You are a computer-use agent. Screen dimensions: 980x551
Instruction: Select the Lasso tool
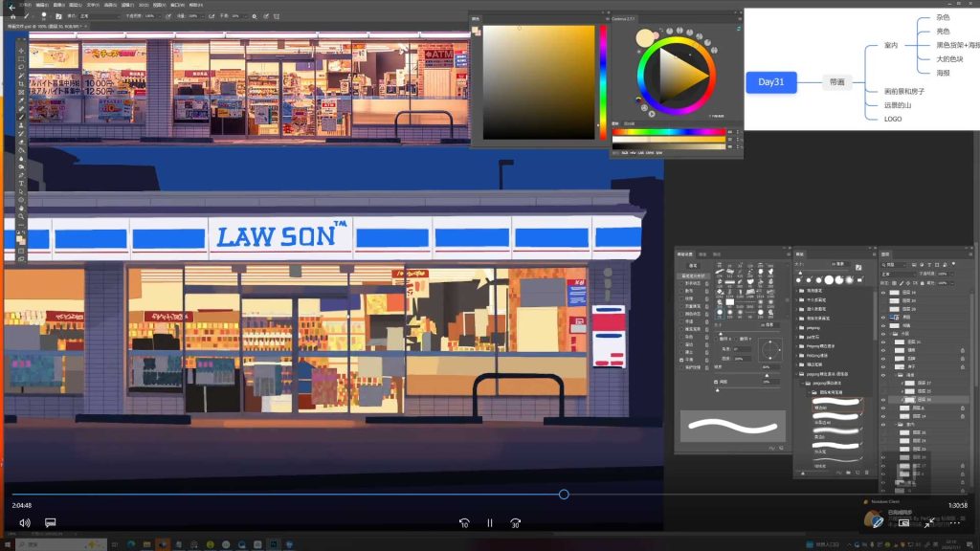(x=21, y=67)
